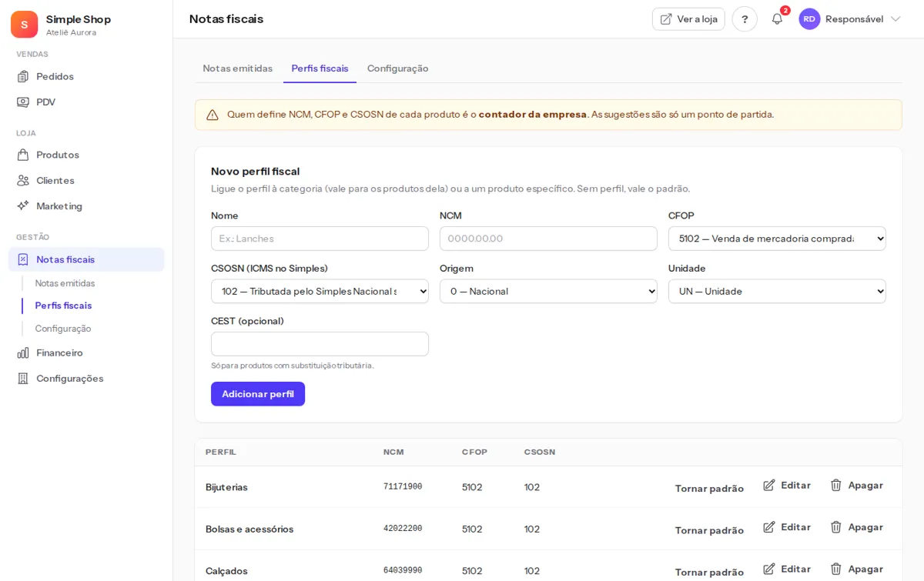Open the Origem dropdown
Image resolution: width=924 pixels, height=581 pixels.
click(x=548, y=291)
